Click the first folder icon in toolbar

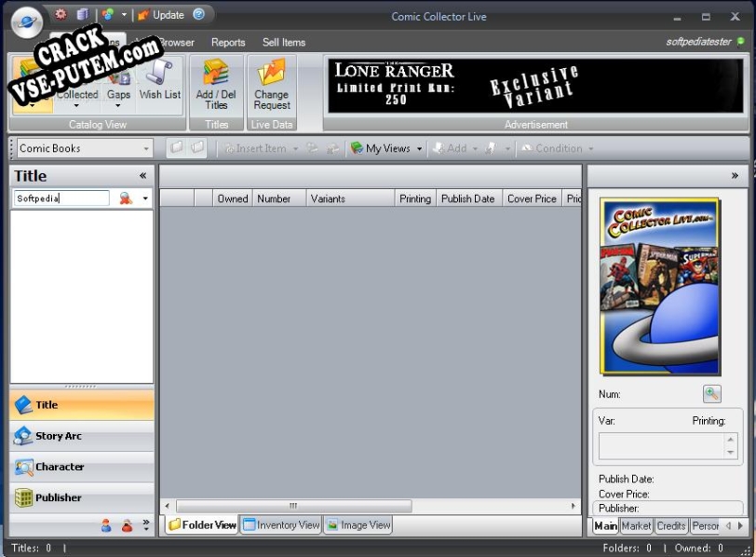[177, 147]
